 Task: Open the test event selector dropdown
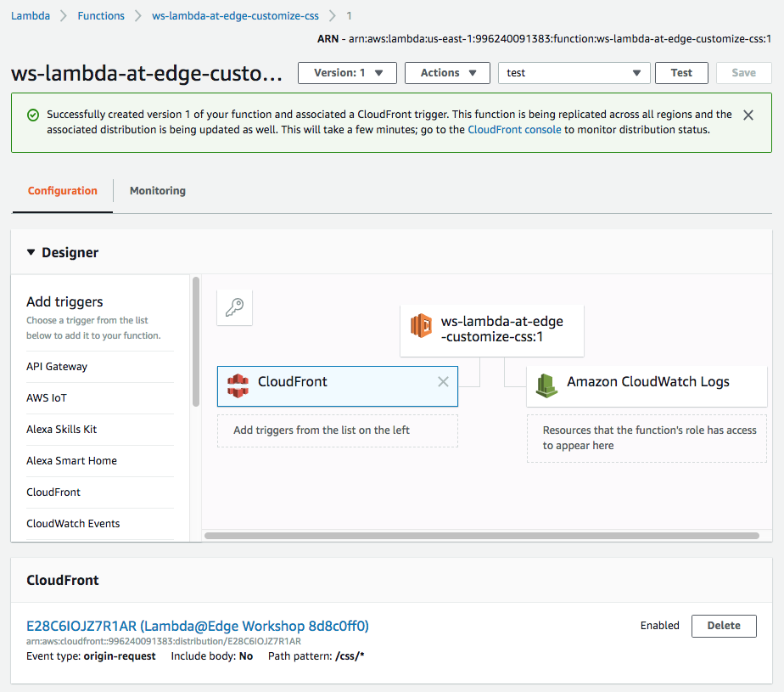coord(574,73)
